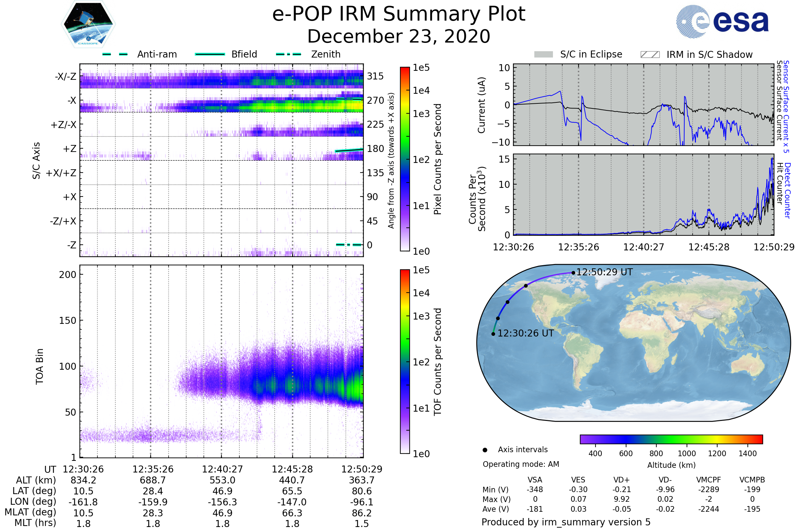798x532 pixels.
Task: Click the Operating mode: AM text
Action: click(521, 464)
